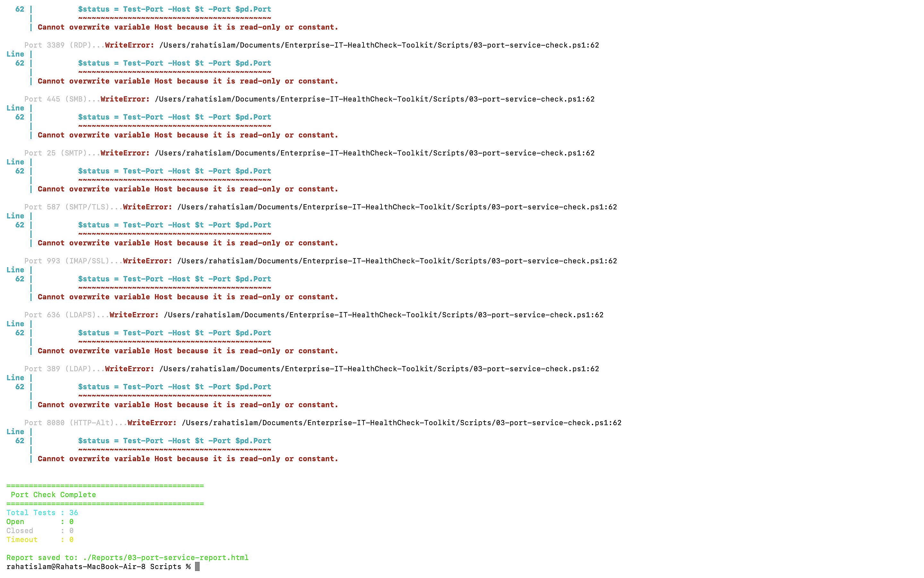Click 'rahatislam@Rahats-MacBook-Air-8 Scripts %' prompt
The height and width of the screenshot is (578, 924).
click(98, 566)
